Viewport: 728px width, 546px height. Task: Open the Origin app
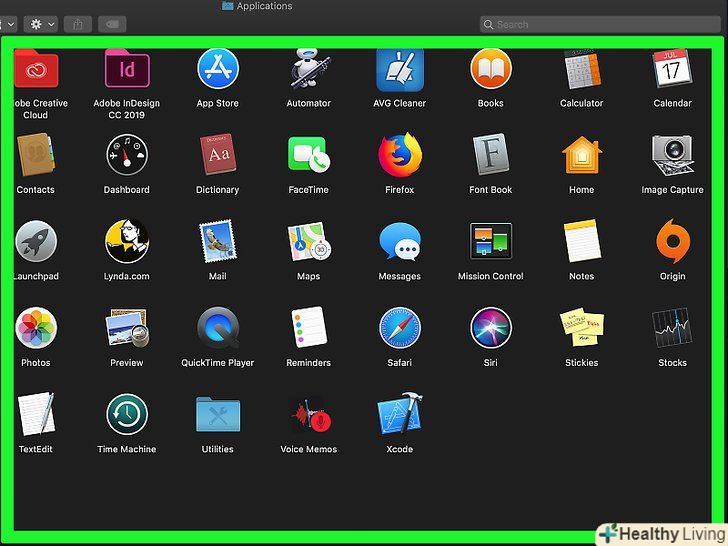(672, 241)
